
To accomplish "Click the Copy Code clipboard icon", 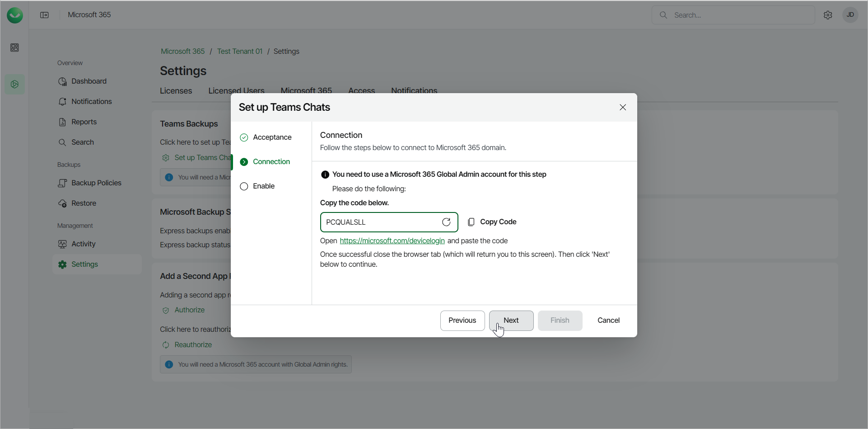I will [471, 222].
